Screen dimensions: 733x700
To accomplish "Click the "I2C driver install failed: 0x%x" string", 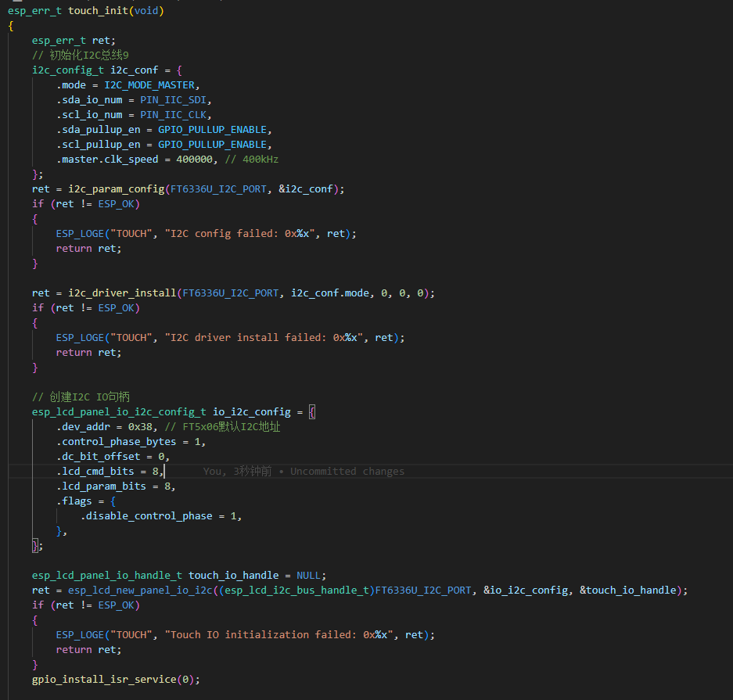I will [x=264, y=337].
